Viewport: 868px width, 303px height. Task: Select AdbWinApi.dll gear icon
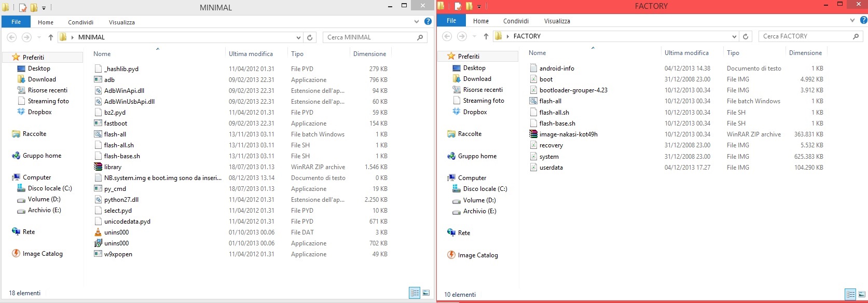(98, 90)
